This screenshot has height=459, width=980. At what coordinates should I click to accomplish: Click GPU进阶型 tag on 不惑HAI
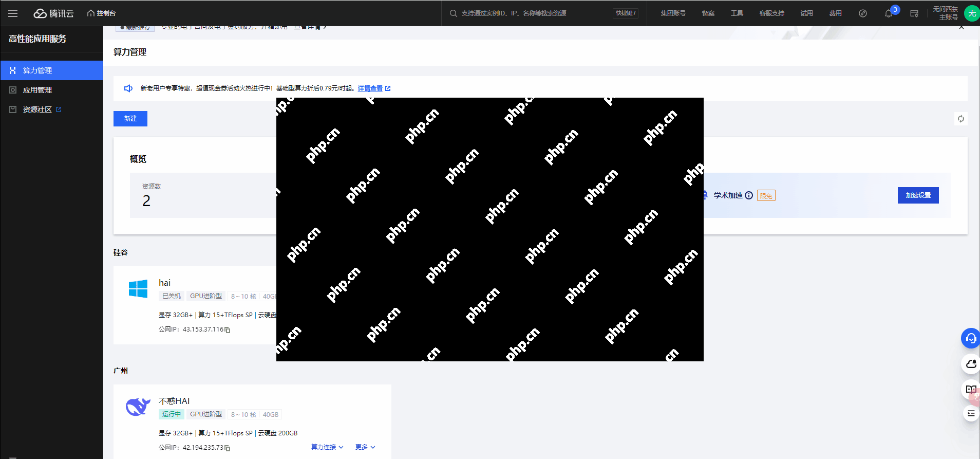pos(206,414)
